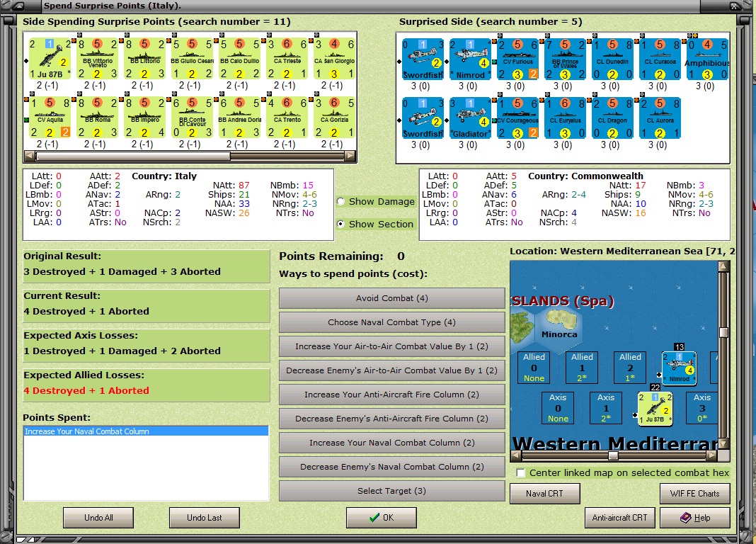The image size is (756, 544).
Task: Click the Undo Last button
Action: [x=205, y=518]
